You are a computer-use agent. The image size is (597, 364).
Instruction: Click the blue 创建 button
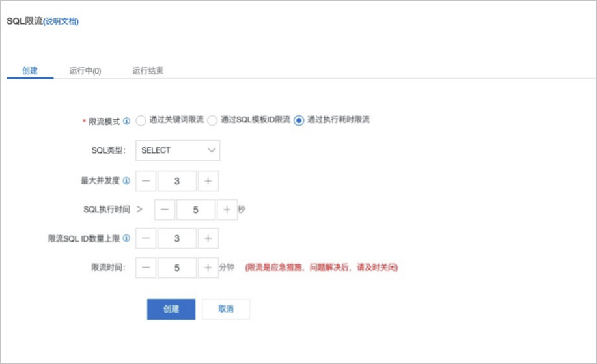click(x=171, y=309)
